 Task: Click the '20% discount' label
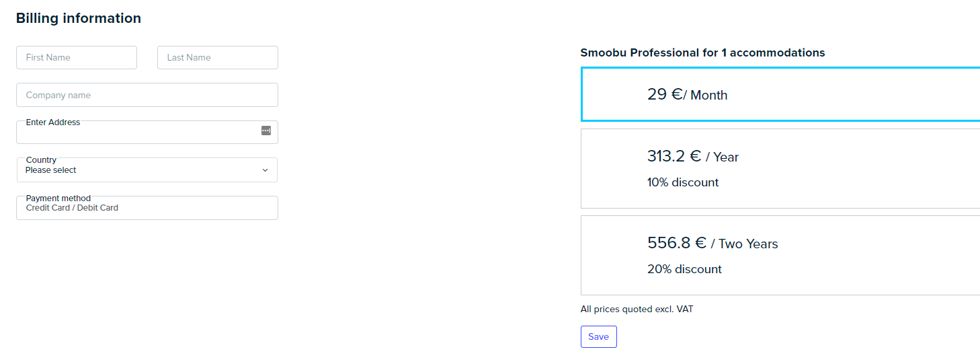pyautogui.click(x=684, y=269)
